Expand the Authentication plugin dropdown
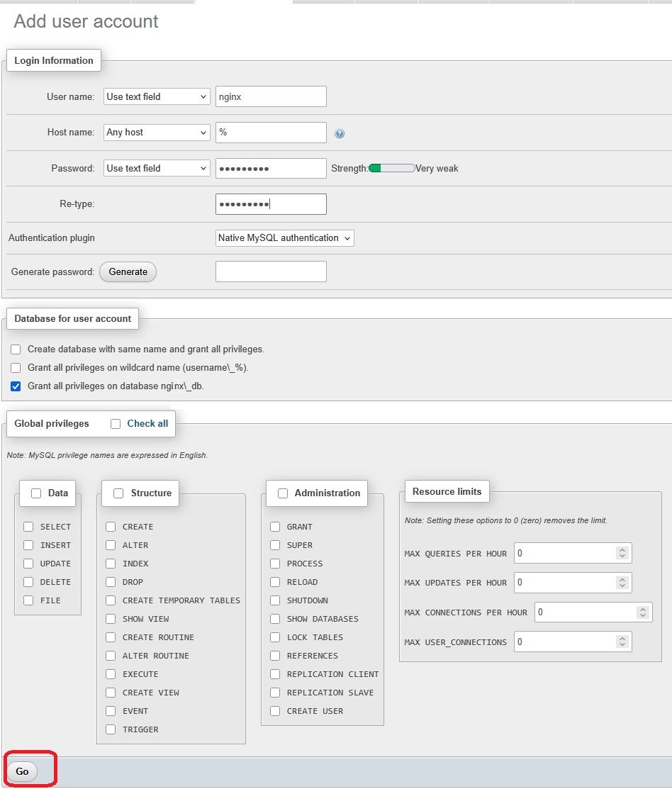 285,238
